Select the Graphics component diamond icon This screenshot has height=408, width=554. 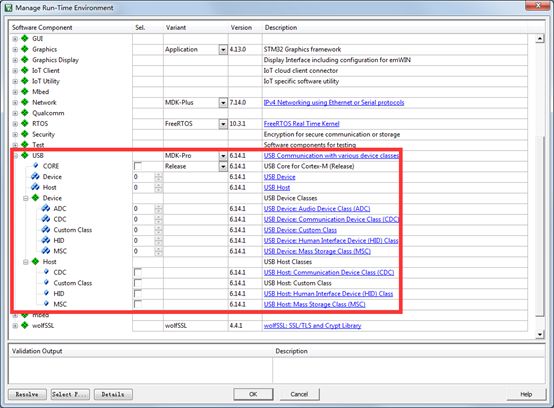coord(24,49)
